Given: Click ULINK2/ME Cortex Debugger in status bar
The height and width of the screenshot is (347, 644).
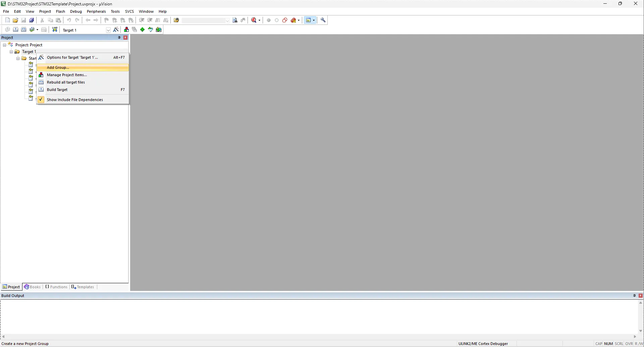Looking at the screenshot, I should pyautogui.click(x=483, y=344).
